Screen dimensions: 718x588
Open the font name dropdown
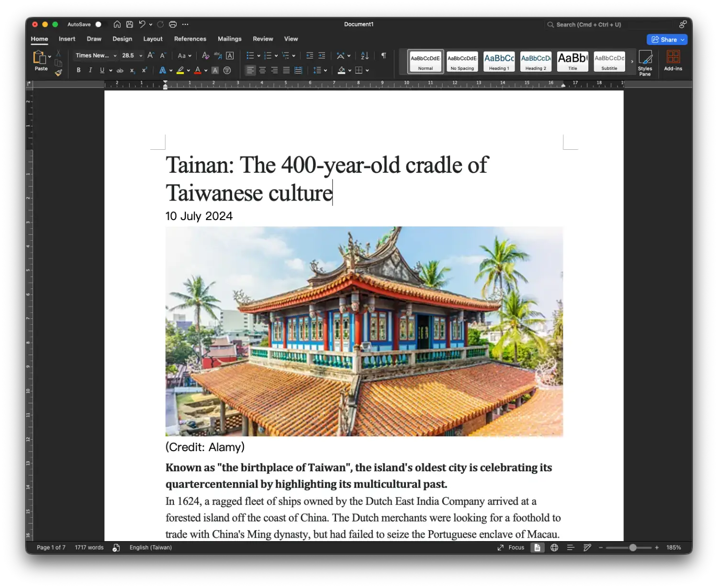click(x=115, y=55)
